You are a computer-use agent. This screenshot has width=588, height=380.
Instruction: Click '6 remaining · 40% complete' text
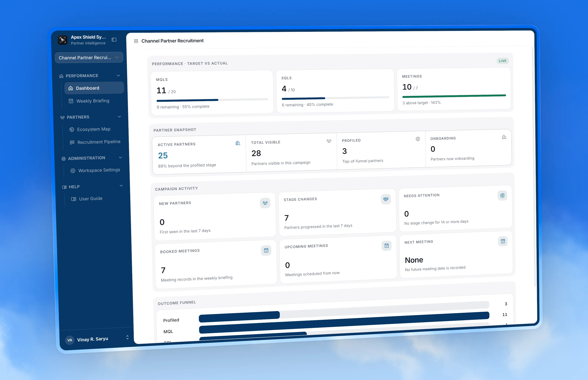pos(307,105)
